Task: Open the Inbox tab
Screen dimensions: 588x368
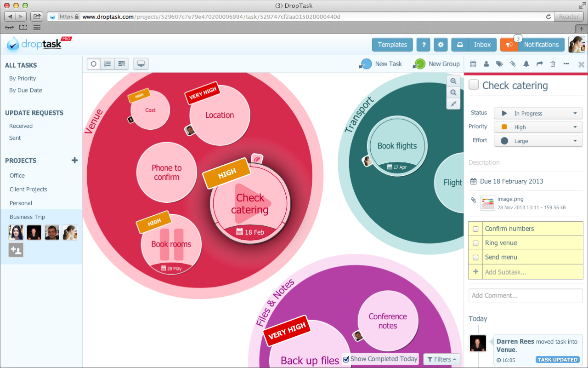Action: 474,44
